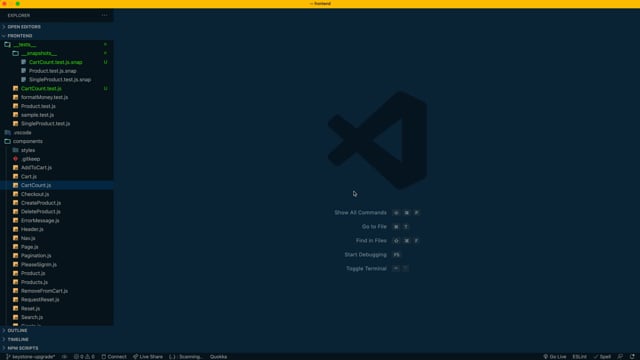640x360 pixels.
Task: Open Nav.js file
Action: pos(57,238)
